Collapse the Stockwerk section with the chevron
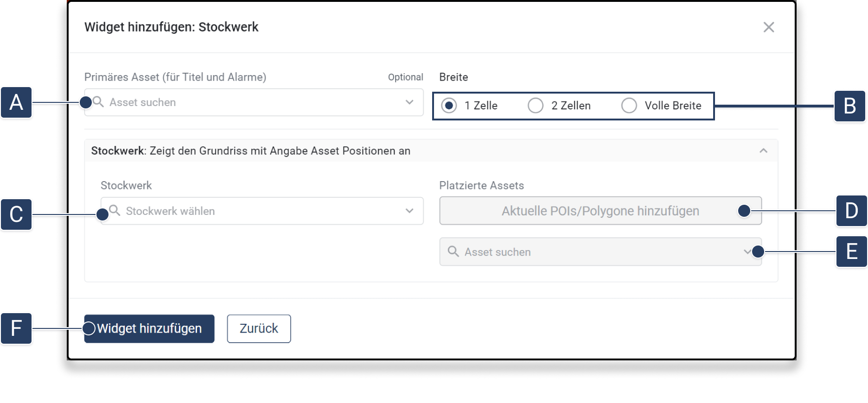 coord(763,151)
